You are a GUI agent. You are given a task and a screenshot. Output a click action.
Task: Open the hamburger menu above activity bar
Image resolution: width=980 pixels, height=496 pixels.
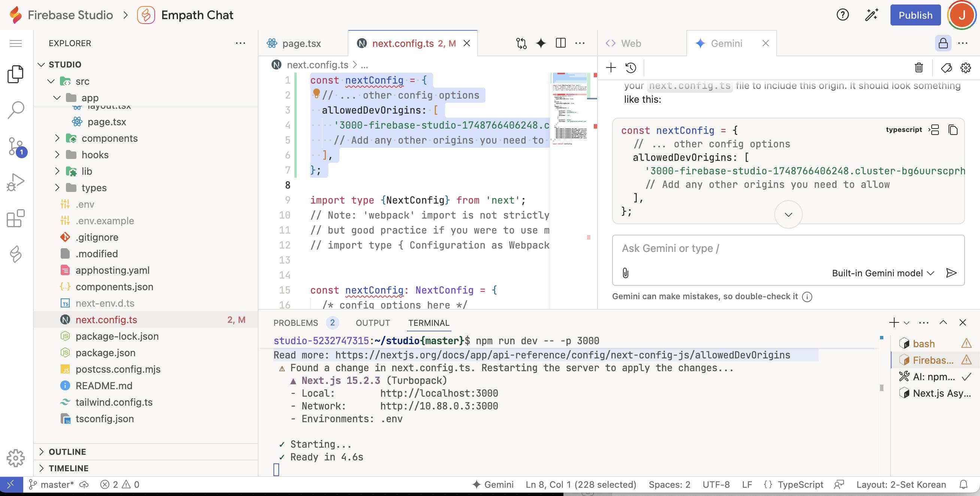16,43
